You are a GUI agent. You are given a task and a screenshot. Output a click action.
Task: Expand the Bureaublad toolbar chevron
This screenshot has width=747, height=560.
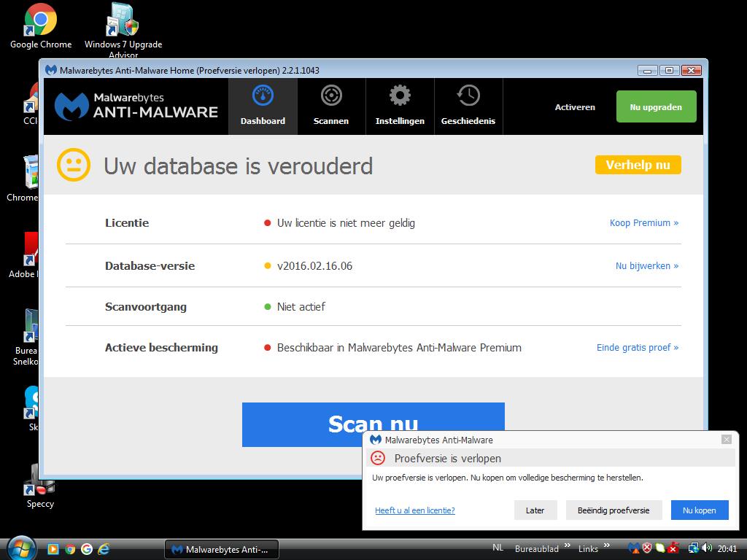pyautogui.click(x=568, y=545)
